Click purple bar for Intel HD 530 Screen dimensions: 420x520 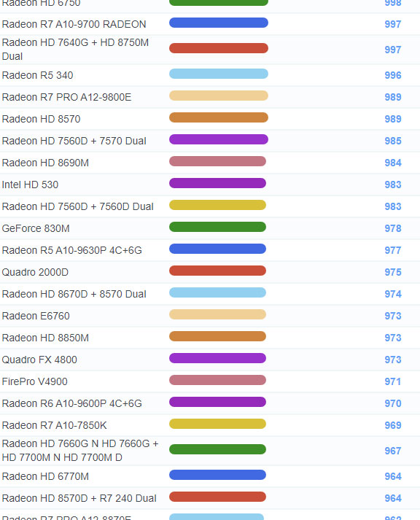217,183
